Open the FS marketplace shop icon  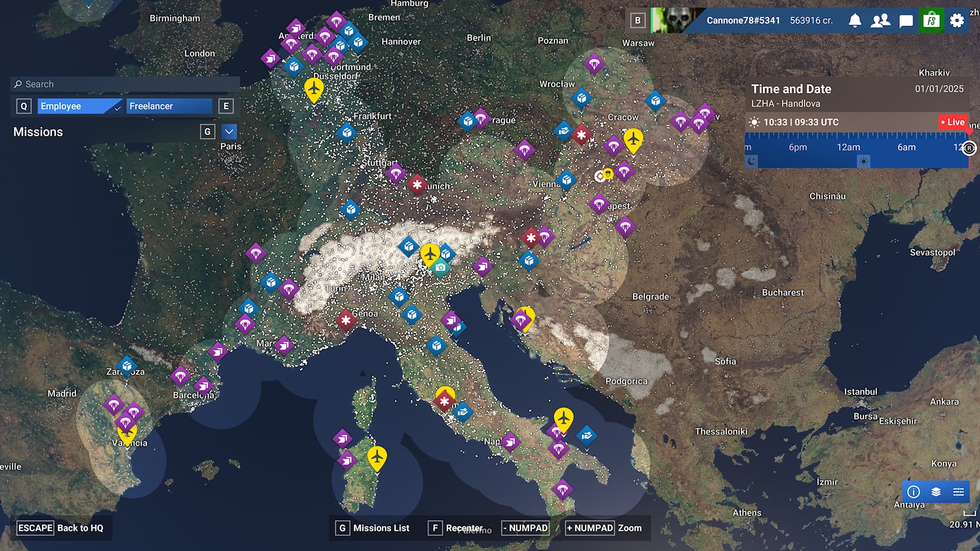pyautogui.click(x=932, y=21)
